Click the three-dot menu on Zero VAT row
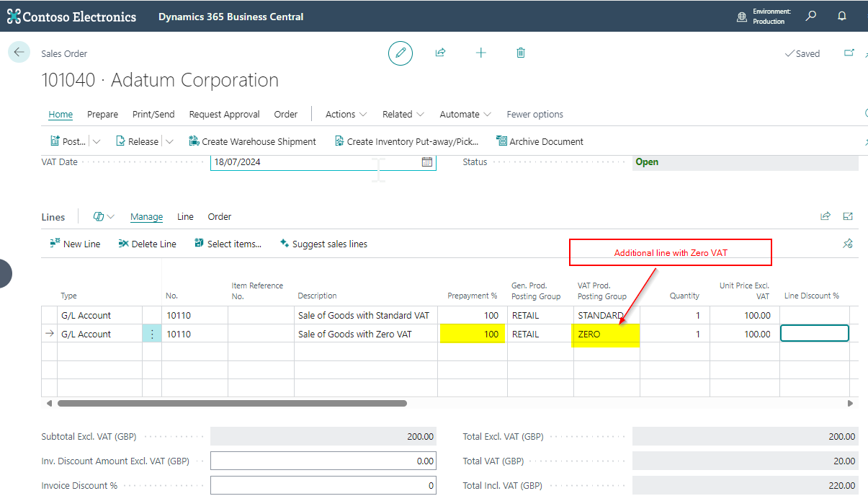 [x=152, y=334]
